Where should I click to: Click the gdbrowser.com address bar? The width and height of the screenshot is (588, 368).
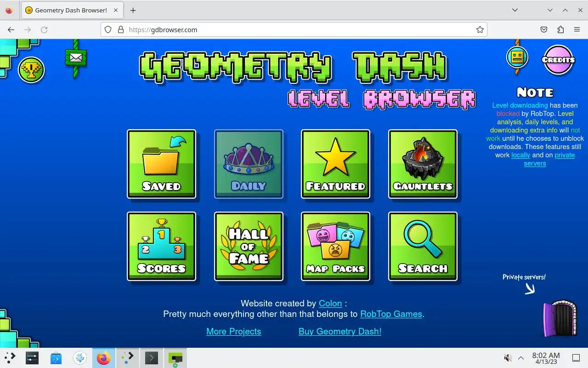(294, 29)
